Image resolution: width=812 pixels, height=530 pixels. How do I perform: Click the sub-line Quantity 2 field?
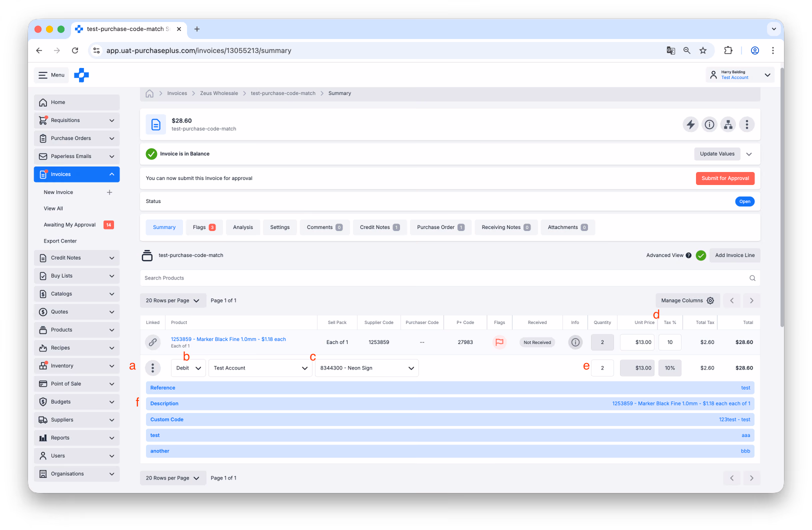(x=602, y=368)
